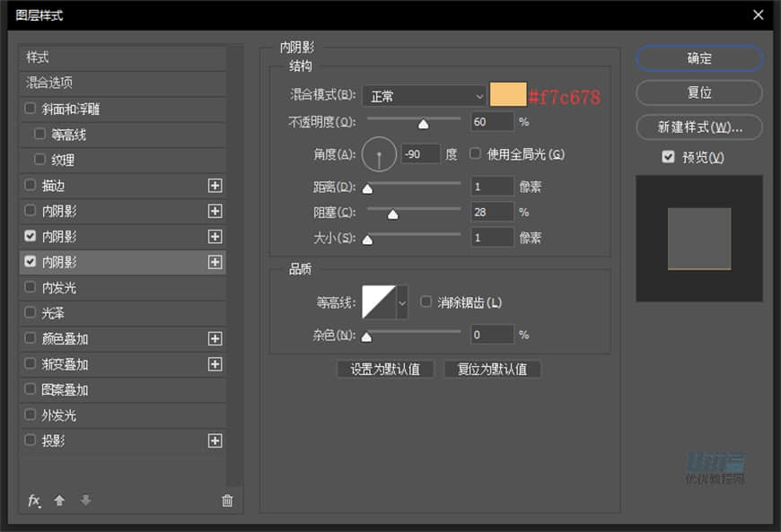This screenshot has height=532, width=781.
Task: Click the 确定 button
Action: tap(698, 58)
